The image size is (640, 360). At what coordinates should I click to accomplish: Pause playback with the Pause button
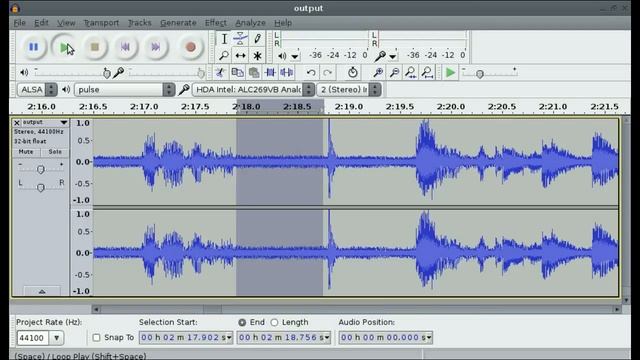tap(33, 47)
